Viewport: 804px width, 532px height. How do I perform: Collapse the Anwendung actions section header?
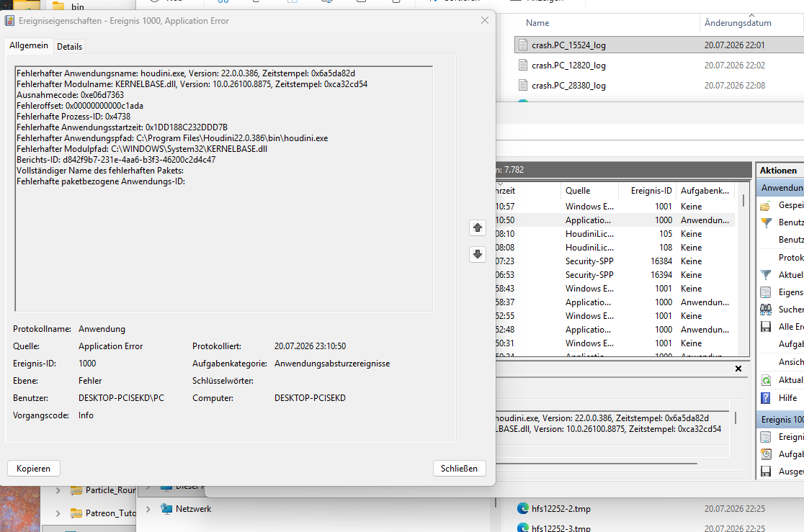tap(781, 188)
